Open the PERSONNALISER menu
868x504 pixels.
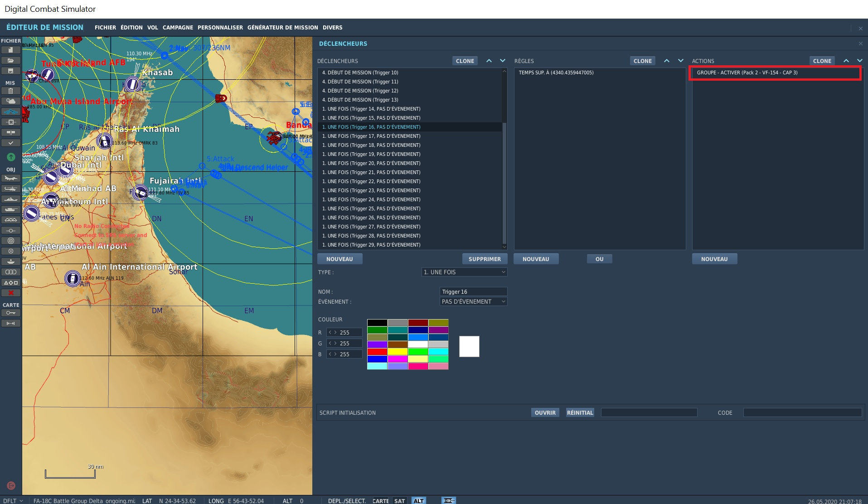[x=220, y=28]
